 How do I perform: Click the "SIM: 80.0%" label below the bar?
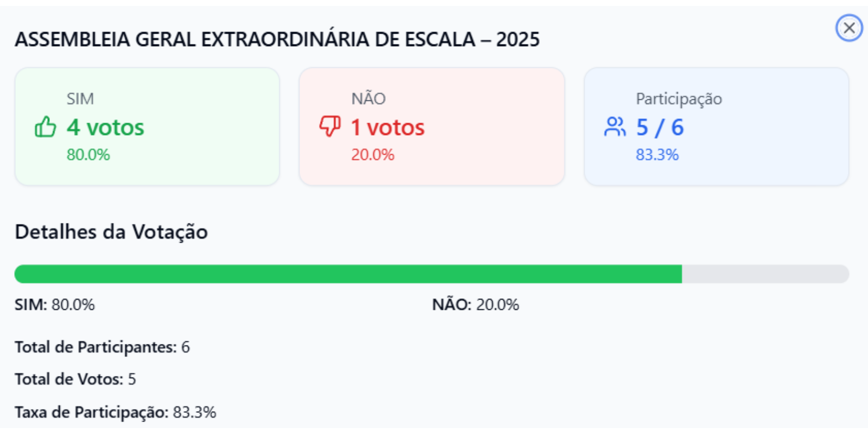pyautogui.click(x=55, y=304)
